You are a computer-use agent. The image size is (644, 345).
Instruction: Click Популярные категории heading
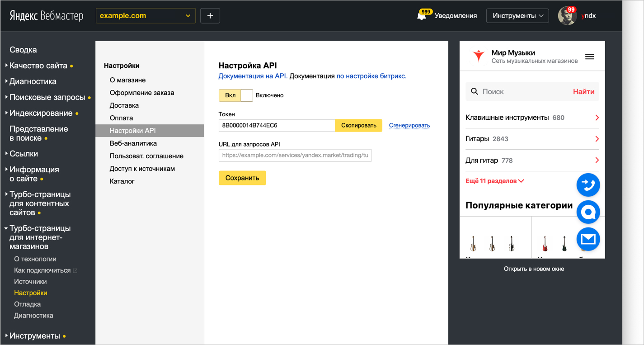[x=519, y=205]
